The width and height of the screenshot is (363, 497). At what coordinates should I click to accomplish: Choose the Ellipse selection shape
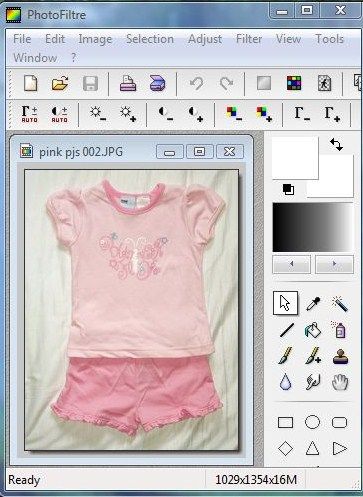(313, 422)
